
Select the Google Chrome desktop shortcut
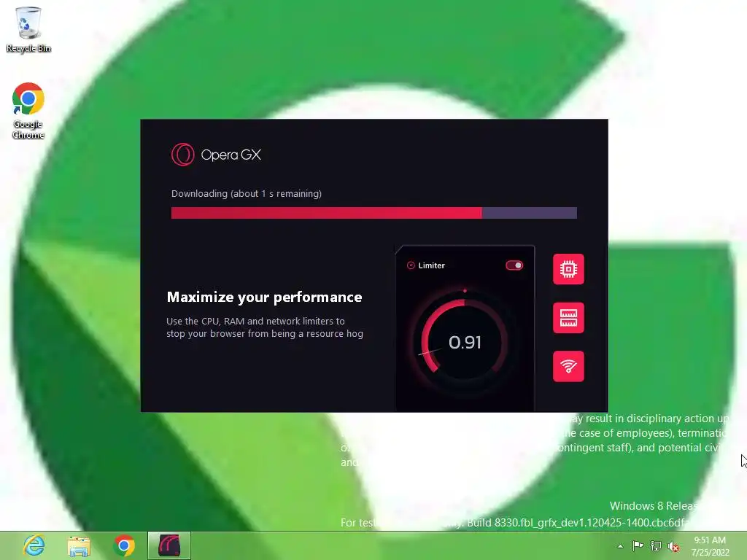[x=28, y=111]
